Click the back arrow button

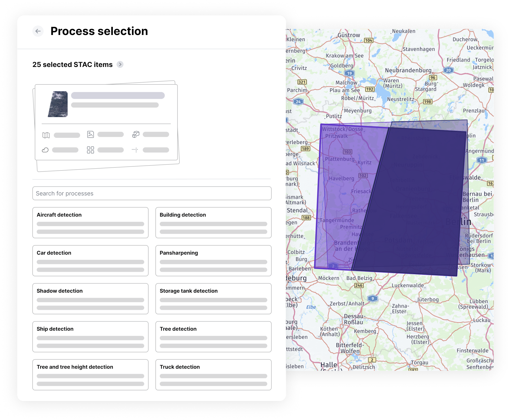[x=38, y=31]
